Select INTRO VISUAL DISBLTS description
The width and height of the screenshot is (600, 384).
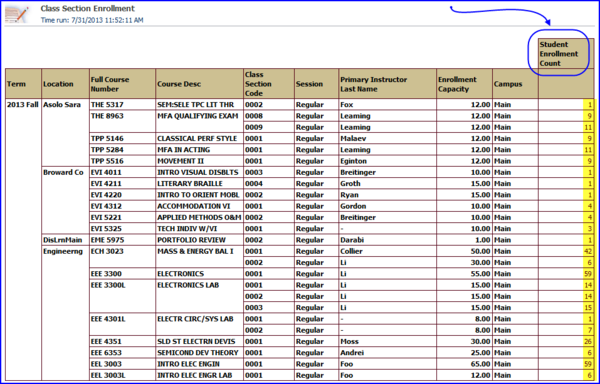pos(197,172)
